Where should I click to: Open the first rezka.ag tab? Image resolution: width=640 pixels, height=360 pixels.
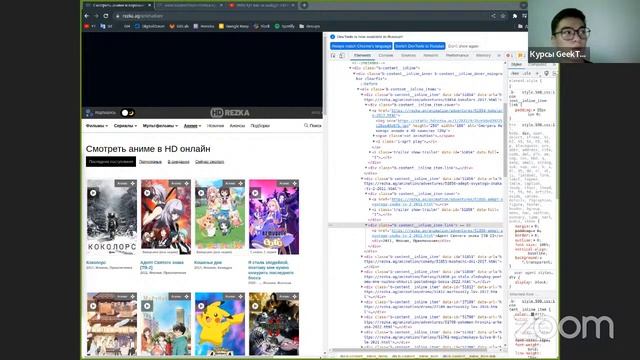pyautogui.click(x=118, y=5)
